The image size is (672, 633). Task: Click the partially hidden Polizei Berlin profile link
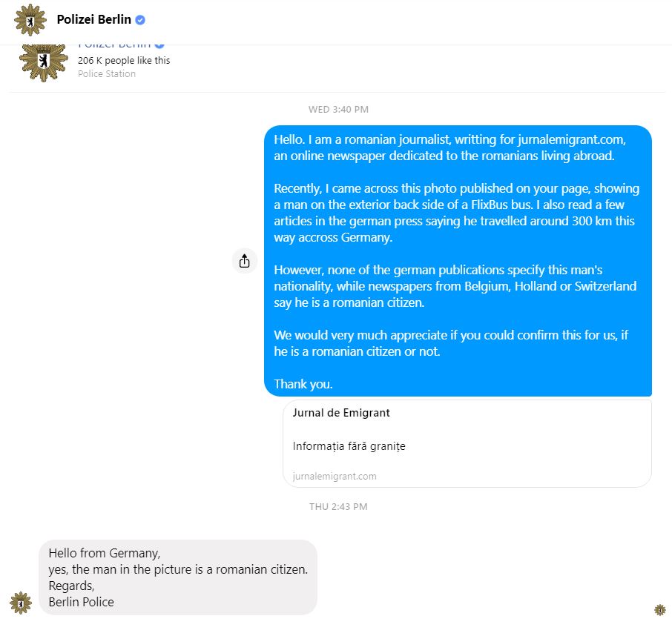coord(114,45)
